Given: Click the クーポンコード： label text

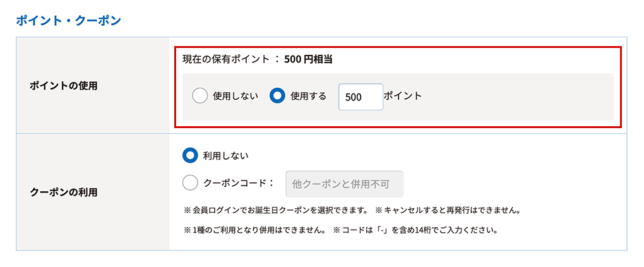Looking at the screenshot, I should click(239, 183).
